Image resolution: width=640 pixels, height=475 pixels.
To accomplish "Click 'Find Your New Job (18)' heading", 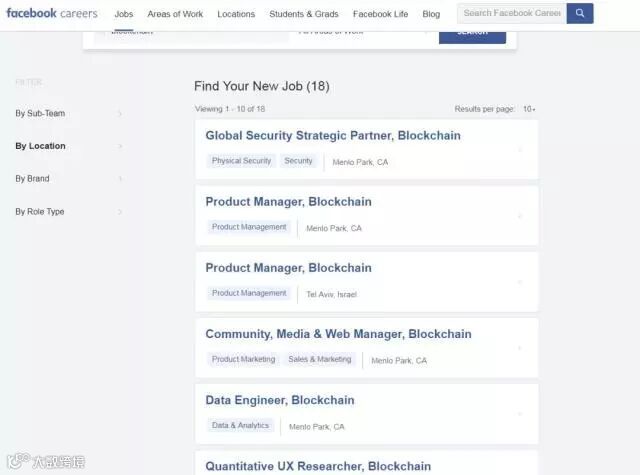I will [x=262, y=86].
